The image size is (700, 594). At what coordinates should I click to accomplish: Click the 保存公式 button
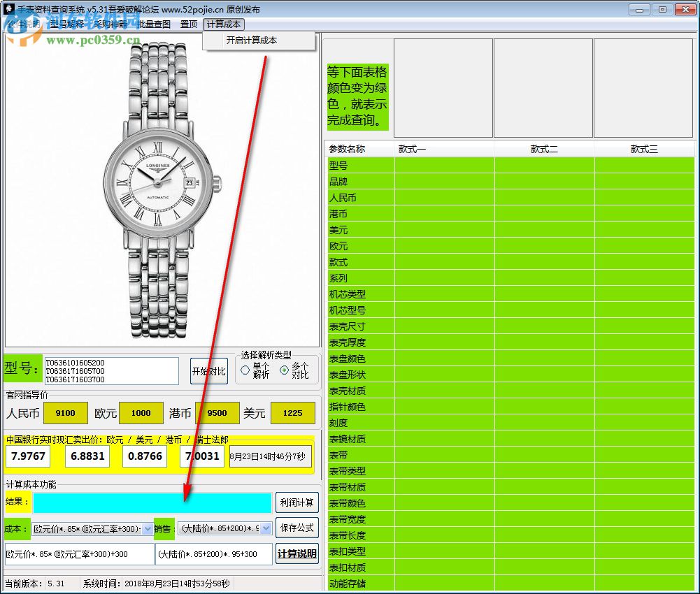297,528
